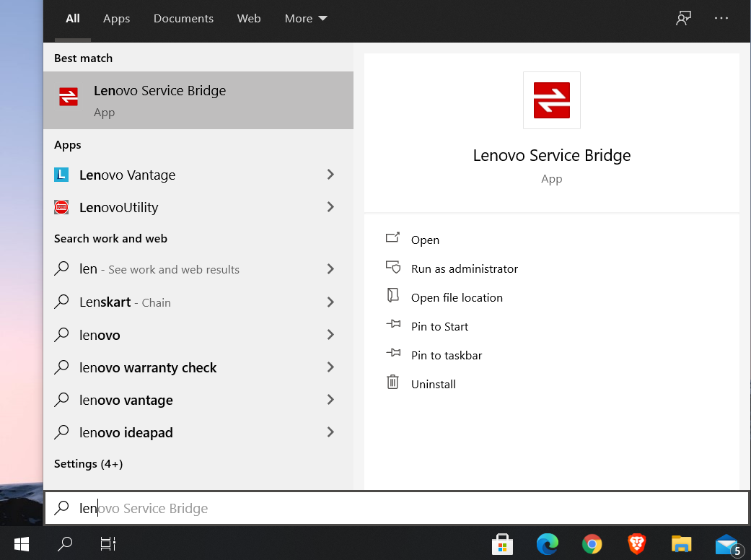This screenshot has height=560, width=751.
Task: Launch Brave browser from the taskbar
Action: pyautogui.click(x=636, y=544)
